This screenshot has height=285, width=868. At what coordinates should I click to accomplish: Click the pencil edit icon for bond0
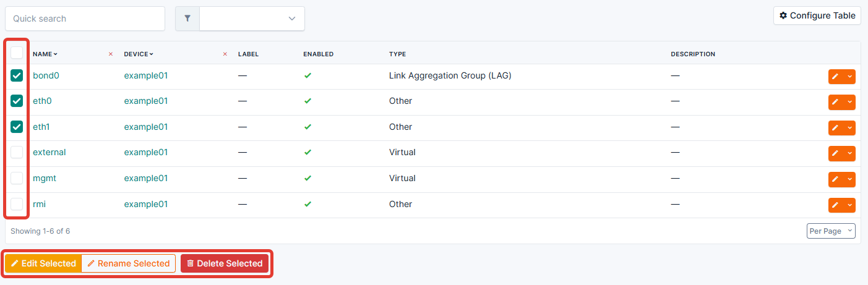(835, 76)
